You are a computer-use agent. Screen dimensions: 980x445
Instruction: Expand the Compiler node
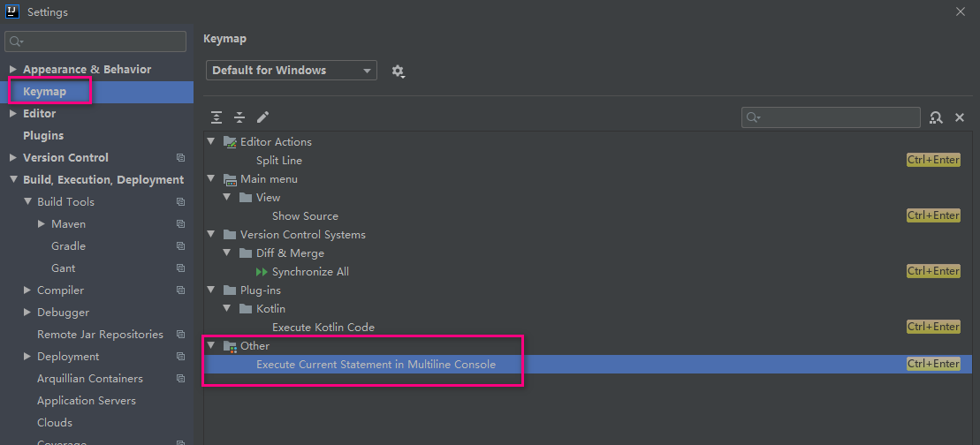(27, 290)
